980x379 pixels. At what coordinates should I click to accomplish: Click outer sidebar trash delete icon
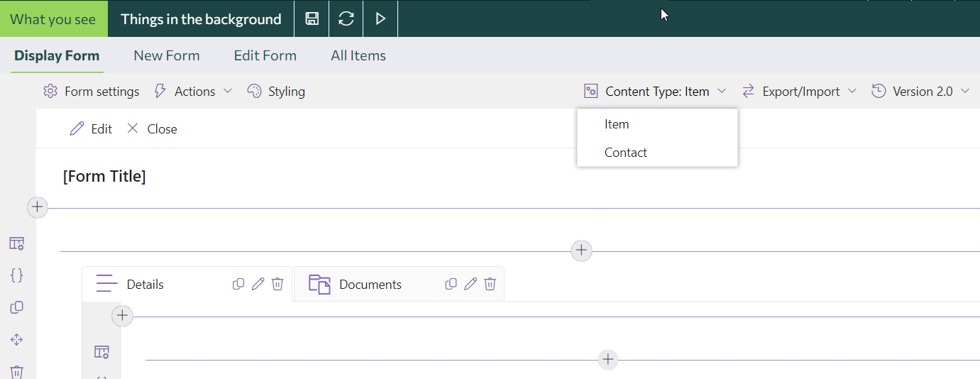point(17,371)
